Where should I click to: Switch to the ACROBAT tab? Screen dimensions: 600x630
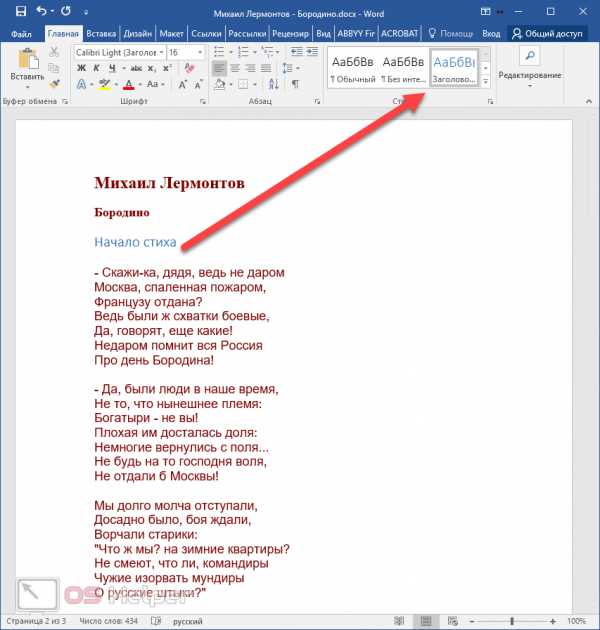coord(399,34)
